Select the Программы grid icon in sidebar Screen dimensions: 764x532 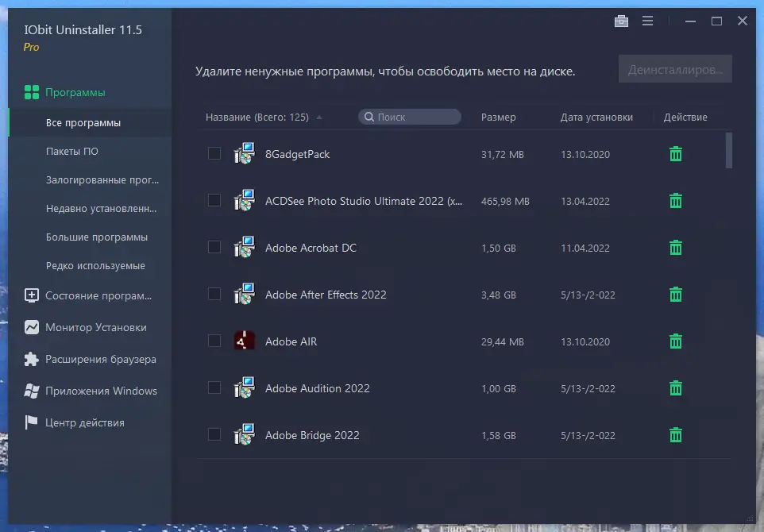coord(32,92)
